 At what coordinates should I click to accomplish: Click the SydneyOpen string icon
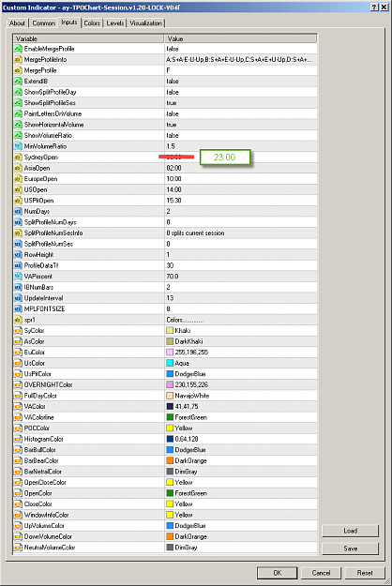[x=18, y=157]
